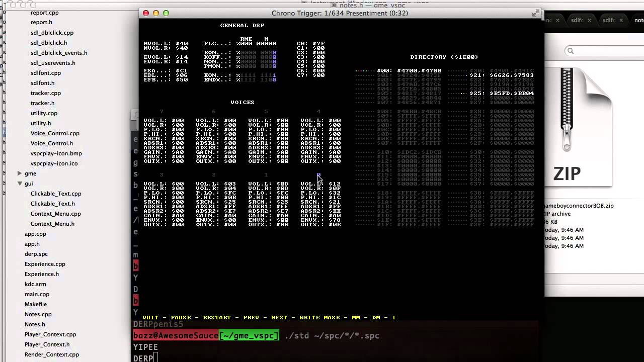Click gameboyconnectorBOB.zip file name in Finder
This screenshot has width=644, height=362.
click(x=580, y=206)
